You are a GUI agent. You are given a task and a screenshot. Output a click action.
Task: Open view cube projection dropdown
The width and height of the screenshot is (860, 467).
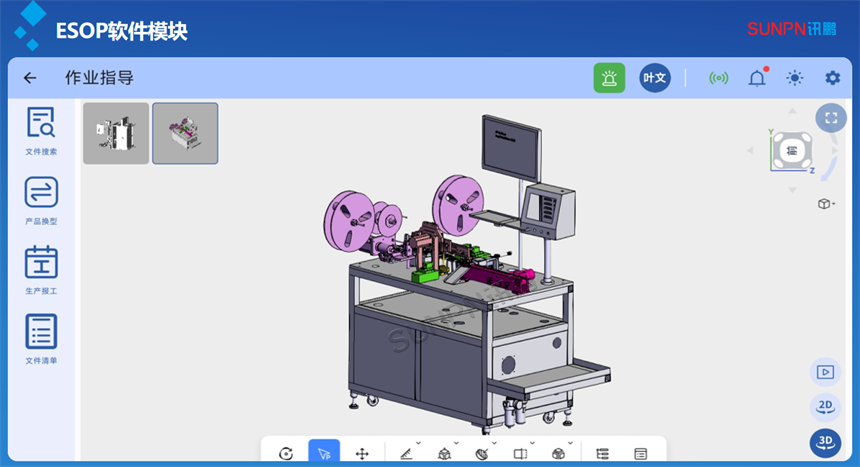[x=826, y=204]
